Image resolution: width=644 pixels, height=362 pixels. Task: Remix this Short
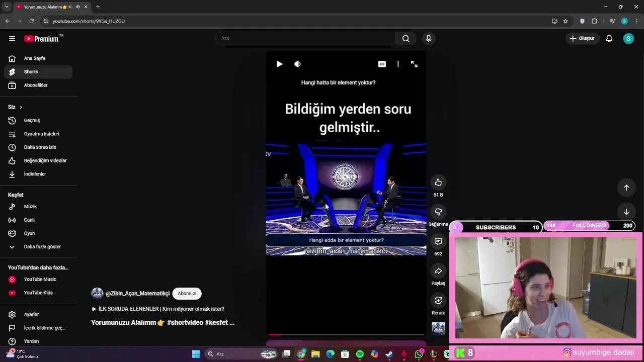(438, 301)
